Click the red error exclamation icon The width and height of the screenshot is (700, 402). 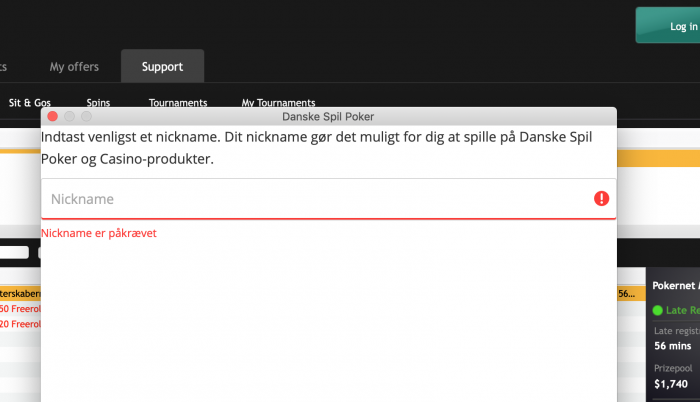(601, 198)
